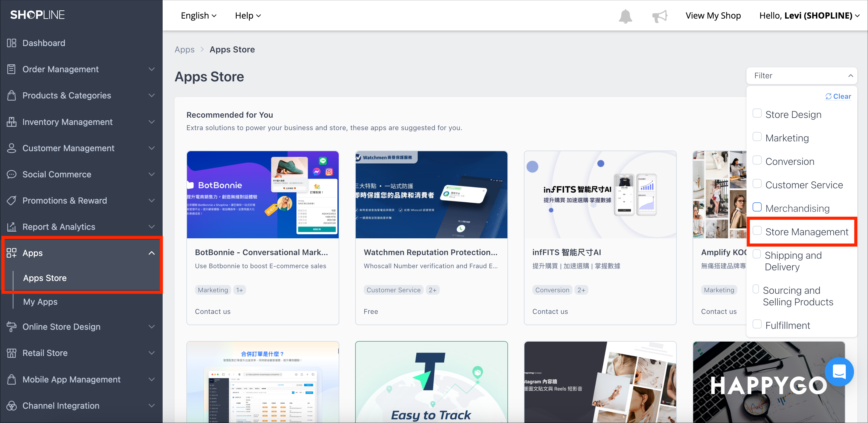Click the Retail Store storefront icon

pos(12,353)
